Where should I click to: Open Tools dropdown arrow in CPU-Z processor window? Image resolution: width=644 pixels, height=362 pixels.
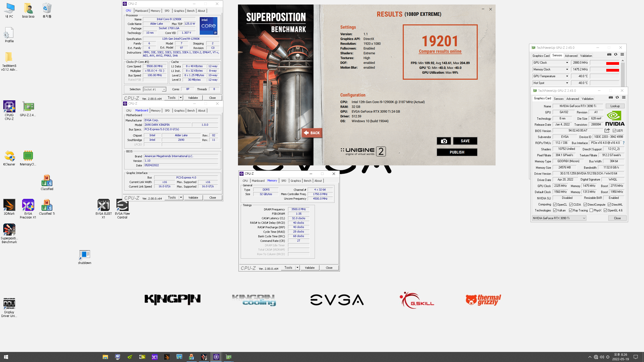181,98
